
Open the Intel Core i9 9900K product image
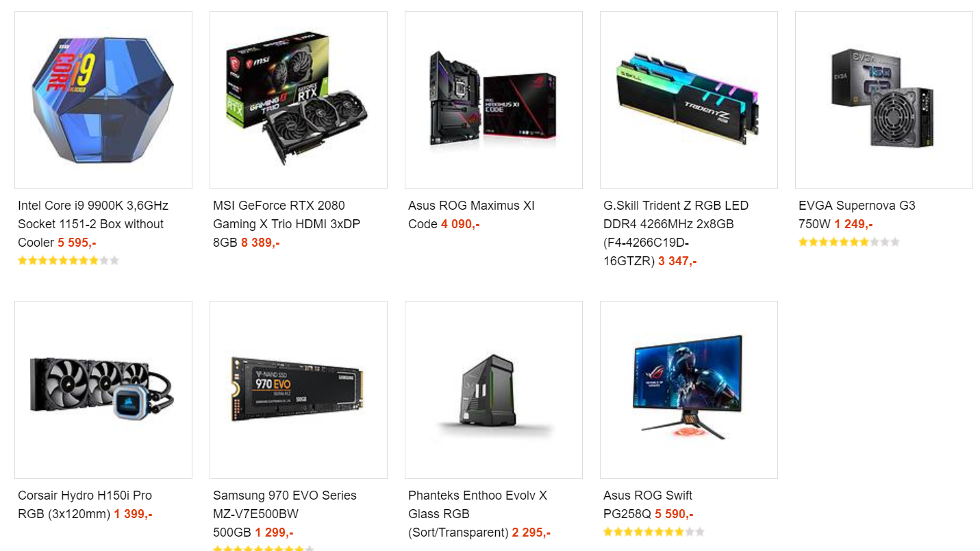pyautogui.click(x=103, y=100)
